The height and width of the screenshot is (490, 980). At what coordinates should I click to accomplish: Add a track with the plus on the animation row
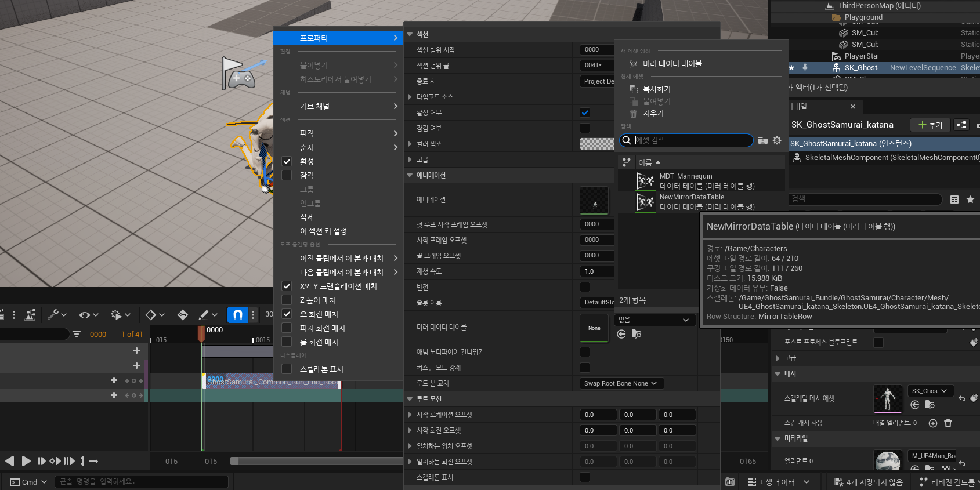114,380
